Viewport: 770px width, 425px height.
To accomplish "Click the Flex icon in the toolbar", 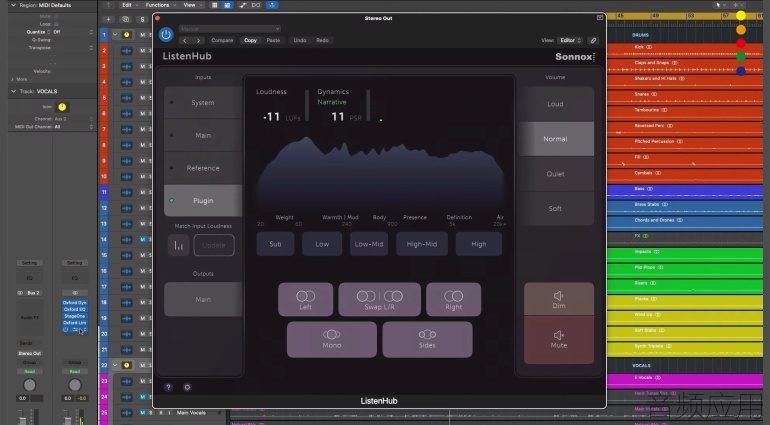I will pyautogui.click(x=256, y=5).
